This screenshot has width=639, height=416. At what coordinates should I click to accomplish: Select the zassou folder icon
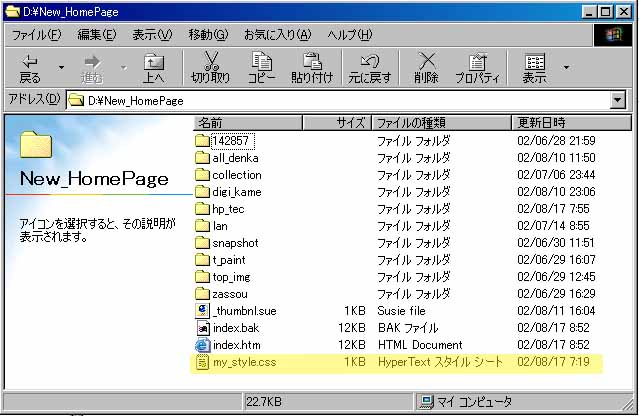click(202, 294)
